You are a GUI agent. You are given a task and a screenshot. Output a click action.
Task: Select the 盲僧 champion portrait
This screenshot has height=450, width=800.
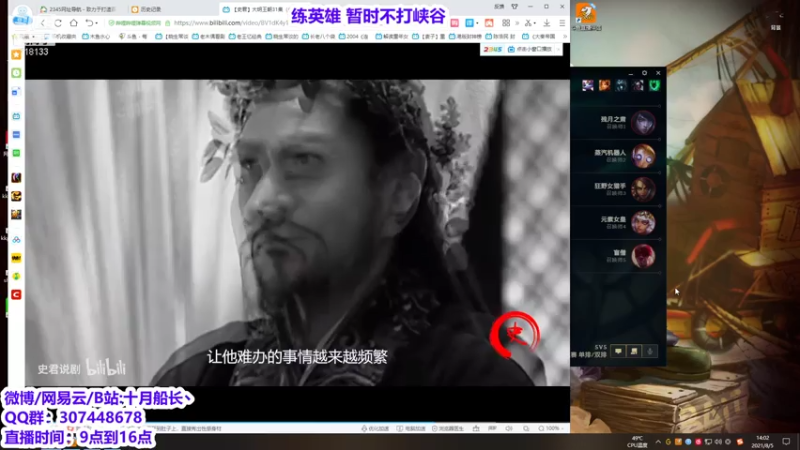[643, 256]
